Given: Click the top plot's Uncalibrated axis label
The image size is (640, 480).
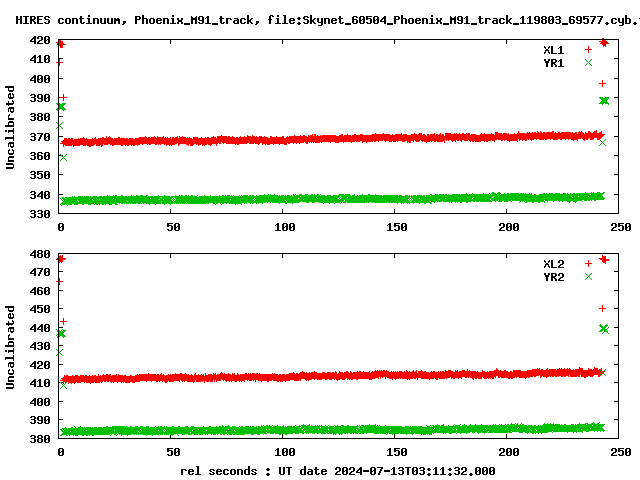Looking at the screenshot, I should coord(10,127).
